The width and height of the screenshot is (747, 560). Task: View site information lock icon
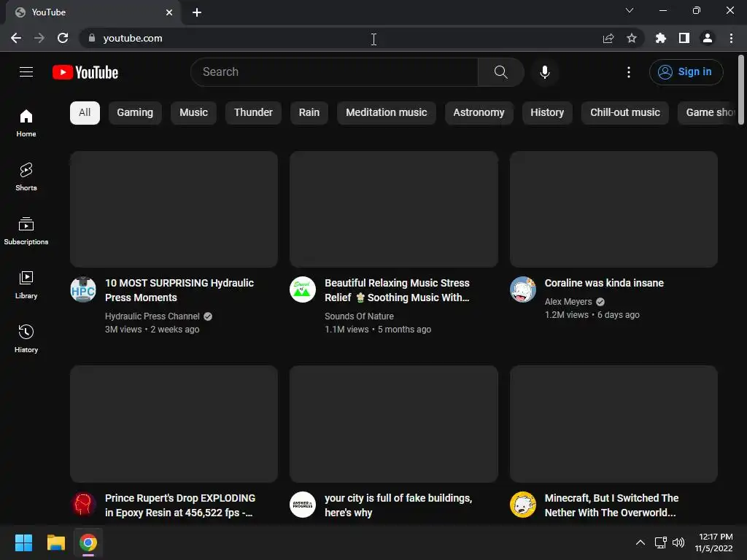click(x=92, y=38)
